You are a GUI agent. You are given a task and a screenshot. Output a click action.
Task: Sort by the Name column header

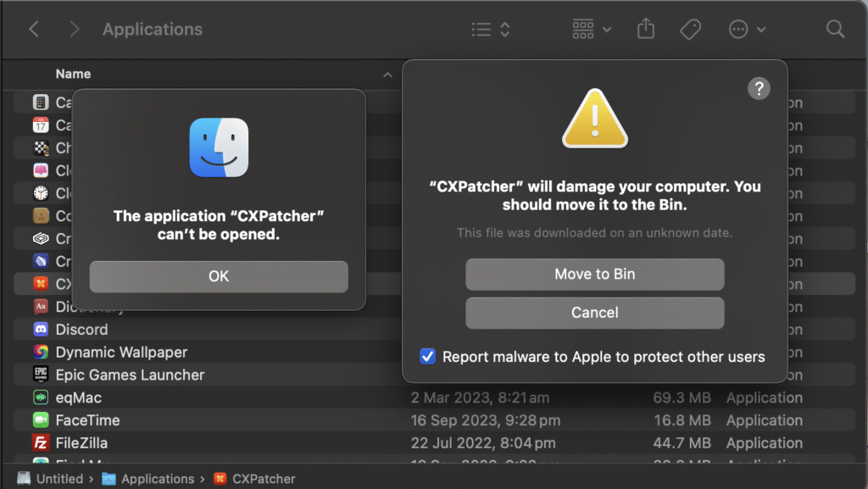73,75
